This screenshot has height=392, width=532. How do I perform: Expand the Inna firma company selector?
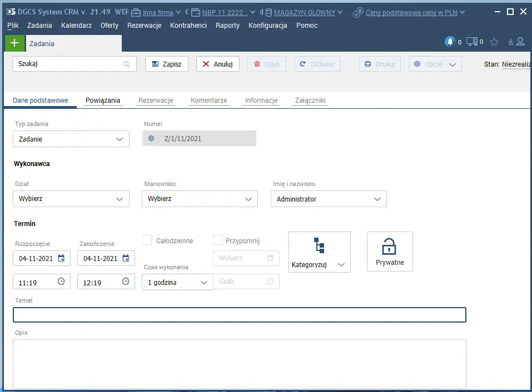click(178, 13)
